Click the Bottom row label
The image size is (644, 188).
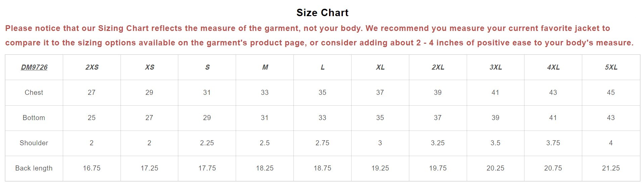tap(34, 118)
